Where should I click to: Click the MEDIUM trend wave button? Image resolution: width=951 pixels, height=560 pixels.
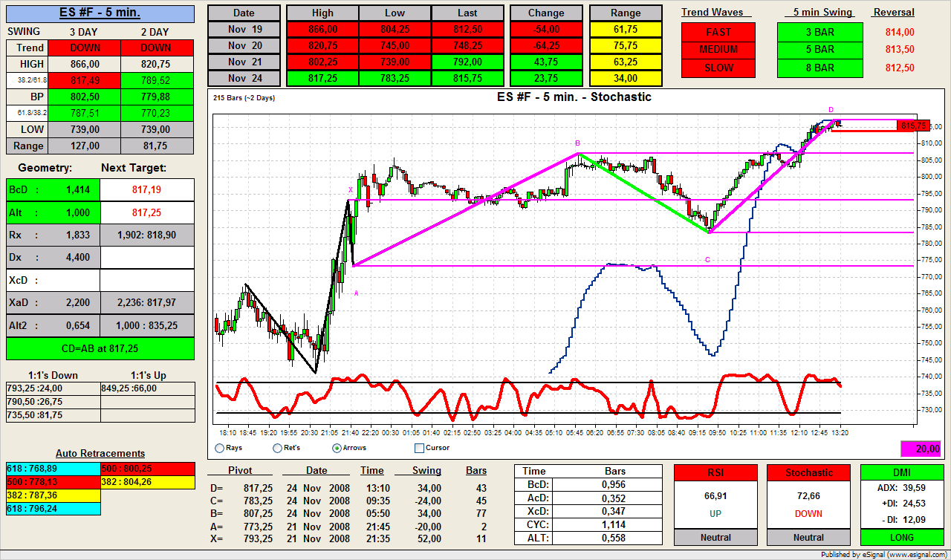[718, 50]
